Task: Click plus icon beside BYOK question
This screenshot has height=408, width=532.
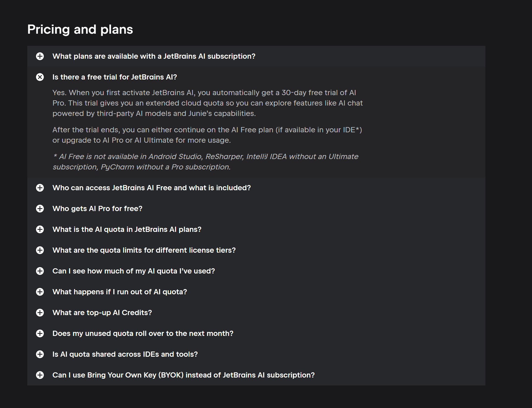Action: [x=40, y=375]
